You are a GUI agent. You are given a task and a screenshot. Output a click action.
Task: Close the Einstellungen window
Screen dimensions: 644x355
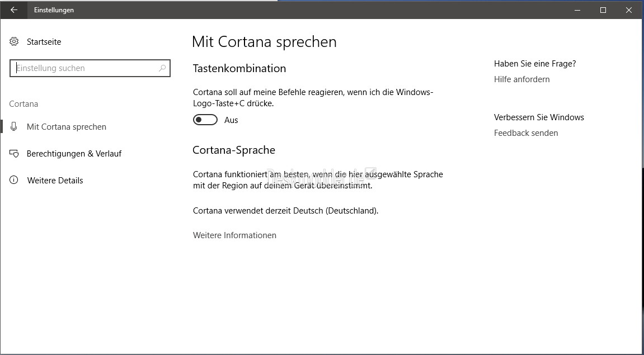point(628,10)
